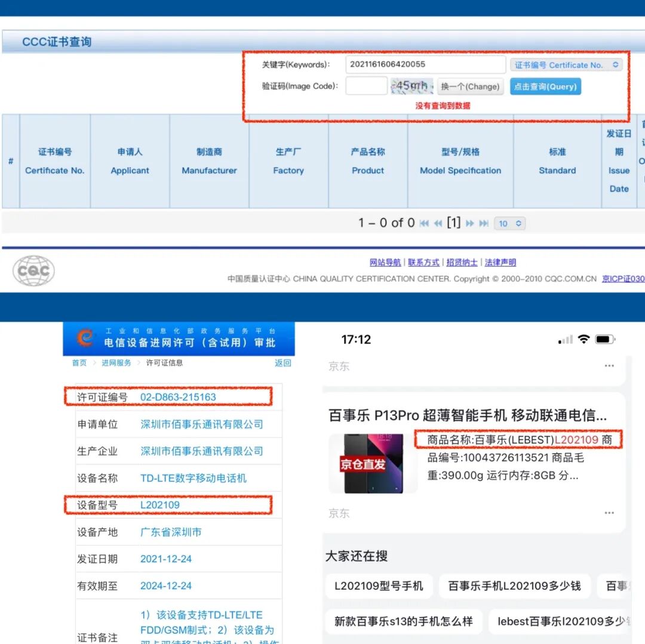Open more options on the top 京东 card

[x=609, y=365]
